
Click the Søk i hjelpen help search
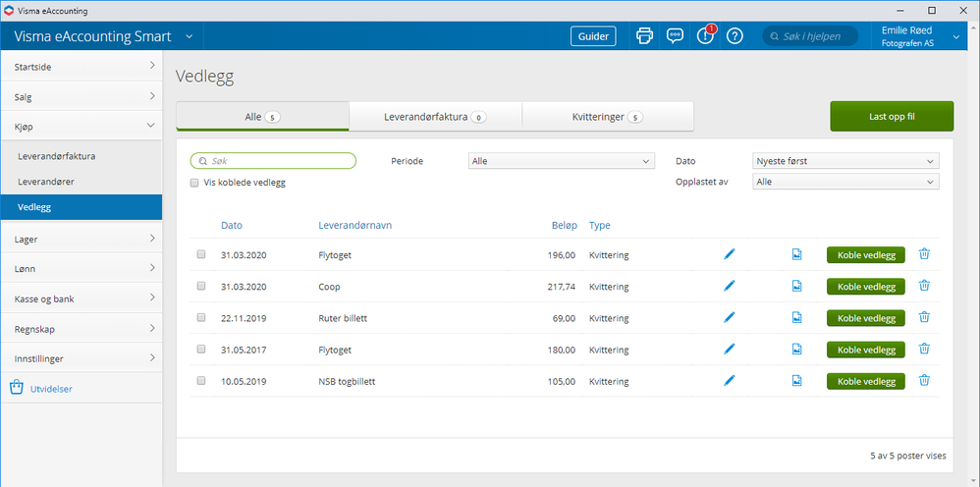click(x=810, y=36)
